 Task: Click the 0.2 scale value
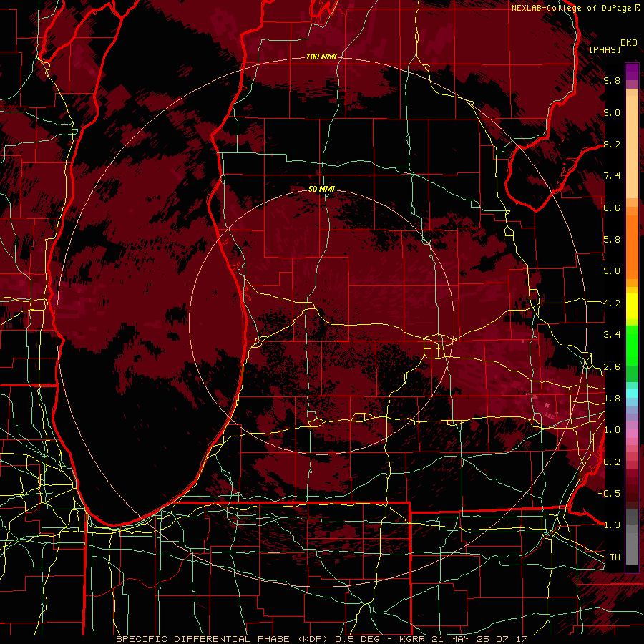[x=612, y=462]
